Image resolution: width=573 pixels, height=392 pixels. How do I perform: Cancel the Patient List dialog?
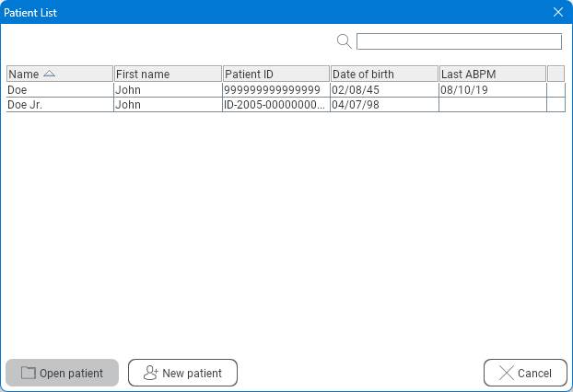coord(525,373)
